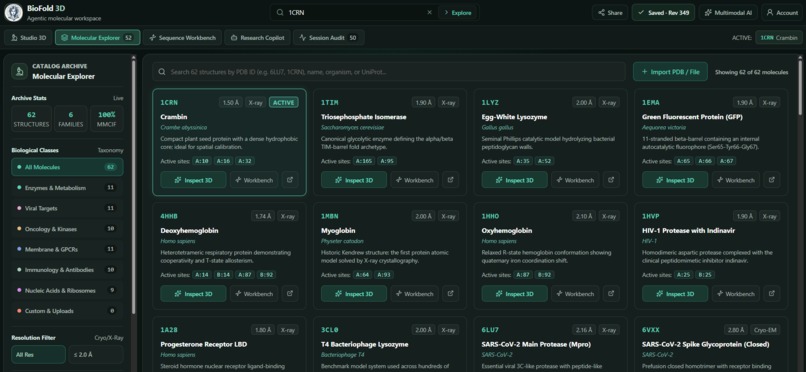The height and width of the screenshot is (372, 806).
Task: Filter by Oncology & Kinases
Action: pyautogui.click(x=67, y=229)
